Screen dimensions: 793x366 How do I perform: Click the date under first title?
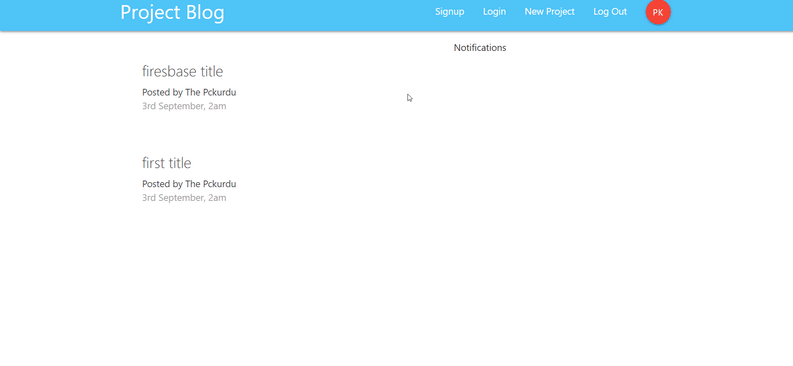184,198
